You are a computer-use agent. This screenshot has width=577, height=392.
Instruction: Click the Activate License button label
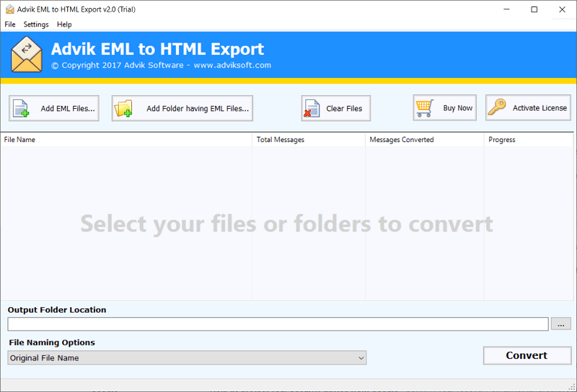click(539, 108)
